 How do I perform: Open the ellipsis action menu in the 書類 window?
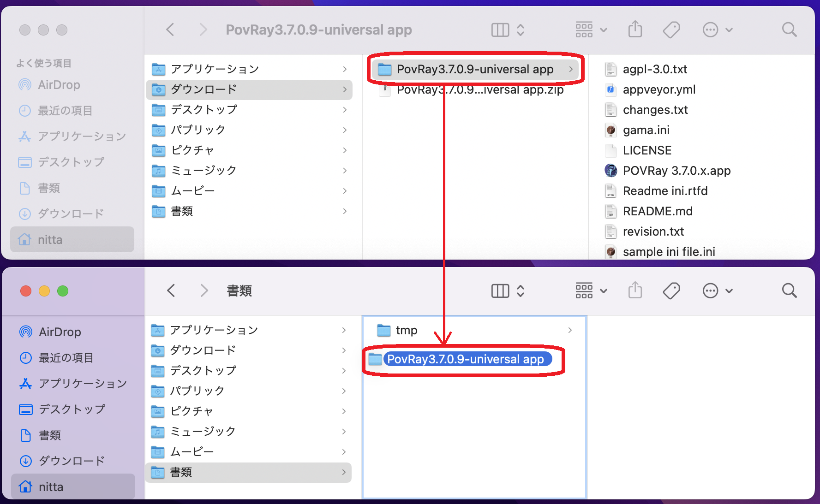coord(717,291)
